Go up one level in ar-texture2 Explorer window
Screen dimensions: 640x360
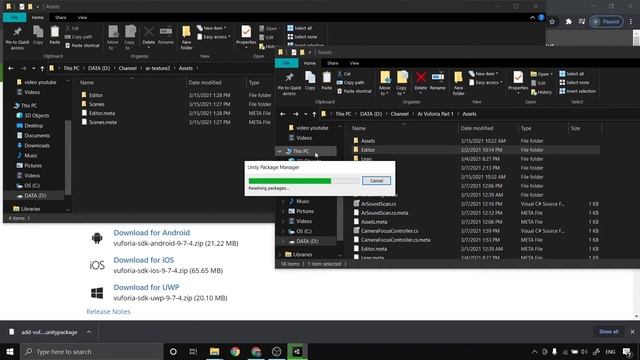42,68
